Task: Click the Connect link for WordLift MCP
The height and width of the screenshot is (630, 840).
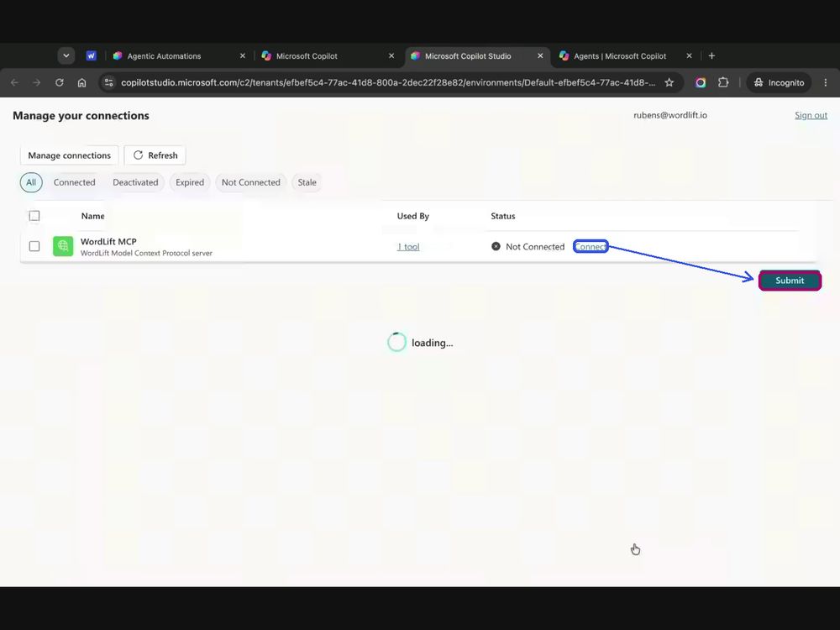Action: pyautogui.click(x=591, y=246)
